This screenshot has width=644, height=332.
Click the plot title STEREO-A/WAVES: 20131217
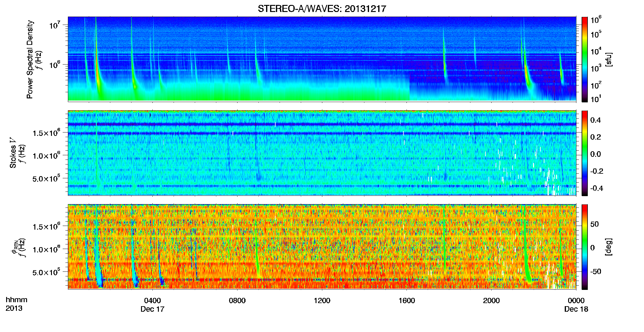point(322,9)
